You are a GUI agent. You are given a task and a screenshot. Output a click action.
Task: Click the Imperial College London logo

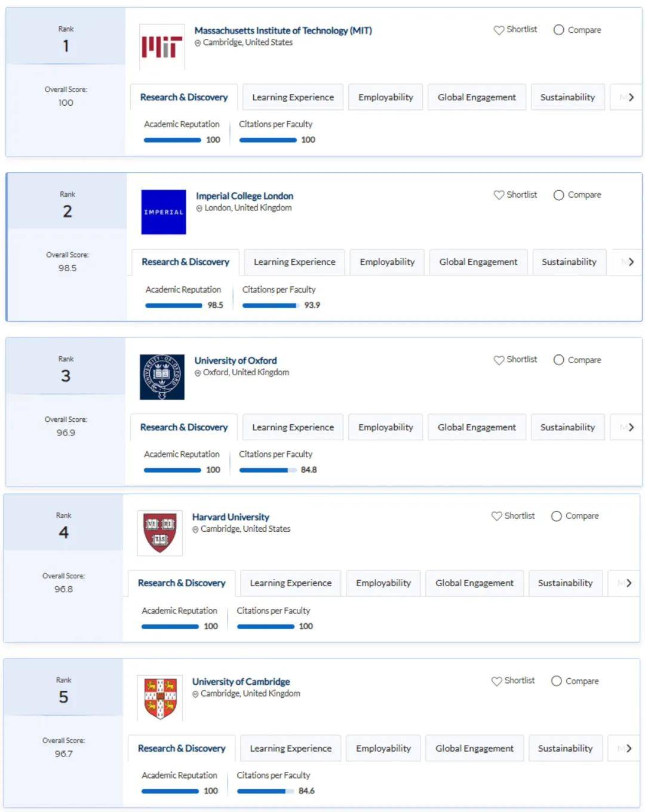163,212
